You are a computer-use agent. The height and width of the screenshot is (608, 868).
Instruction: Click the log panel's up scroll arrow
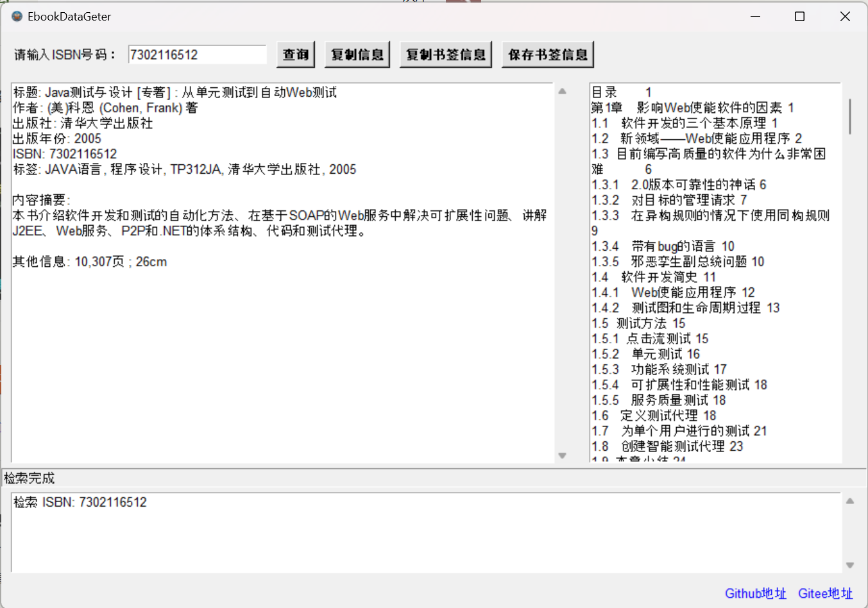[850, 501]
